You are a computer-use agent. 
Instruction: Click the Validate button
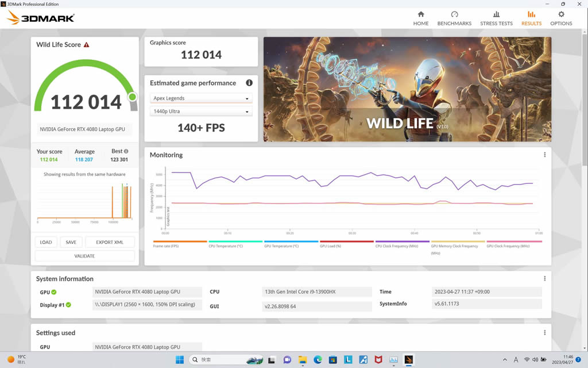point(84,256)
